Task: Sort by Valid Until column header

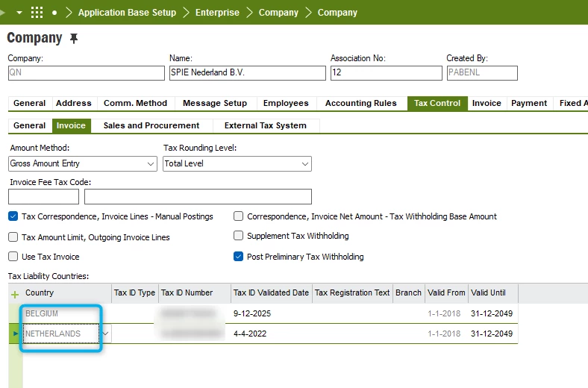Action: (x=493, y=292)
